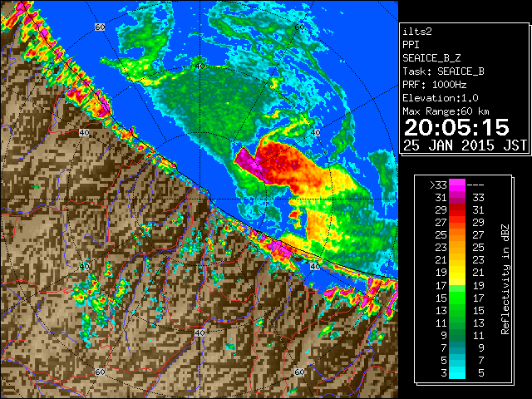
Task: Pick the red 29–31 dBZ color band
Action: point(457,210)
